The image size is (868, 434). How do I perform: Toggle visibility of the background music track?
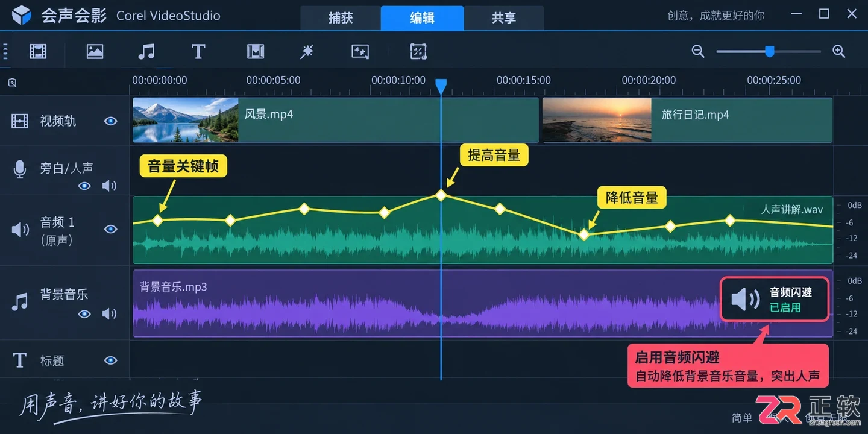click(x=84, y=313)
